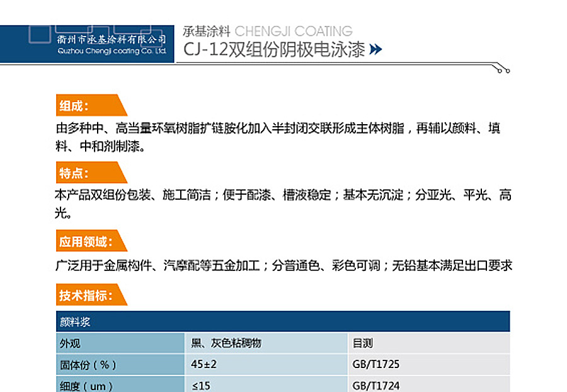This screenshot has width=567, height=392.
Task: Click the application text starting 广泛用于金属构件
Action: coord(284,265)
